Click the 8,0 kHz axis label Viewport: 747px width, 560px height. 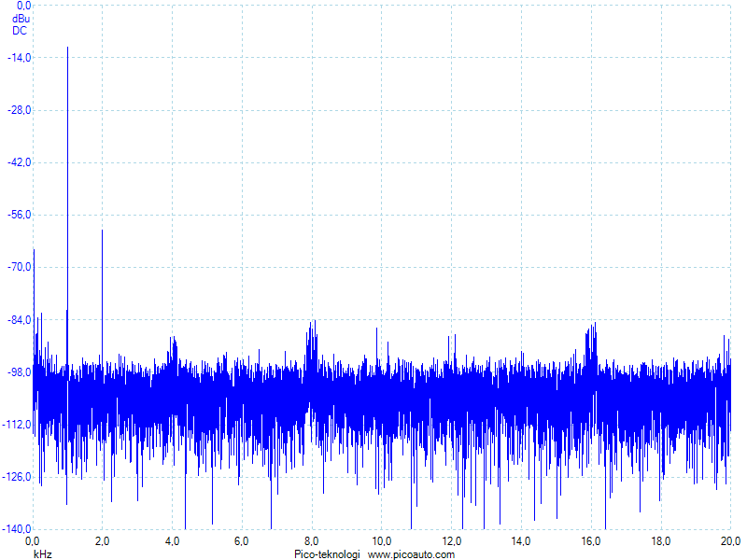click(x=312, y=541)
